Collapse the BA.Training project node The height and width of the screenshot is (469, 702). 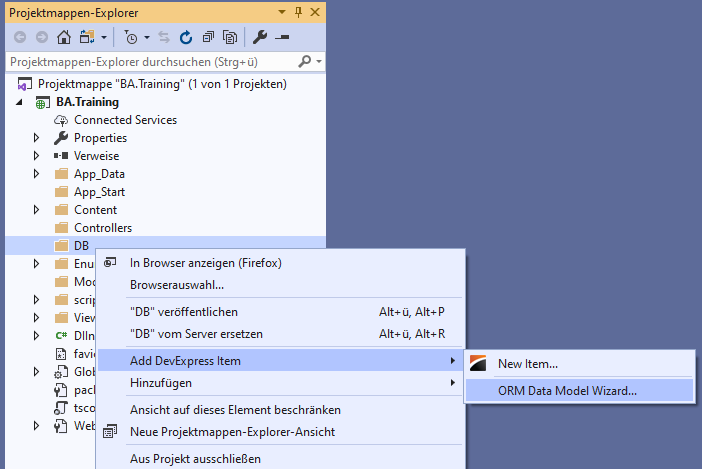coord(19,102)
